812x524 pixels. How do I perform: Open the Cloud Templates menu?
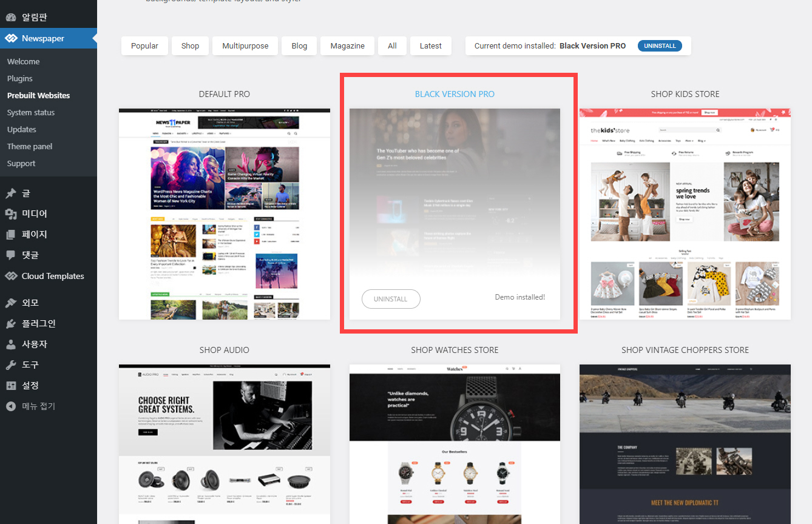(49, 276)
